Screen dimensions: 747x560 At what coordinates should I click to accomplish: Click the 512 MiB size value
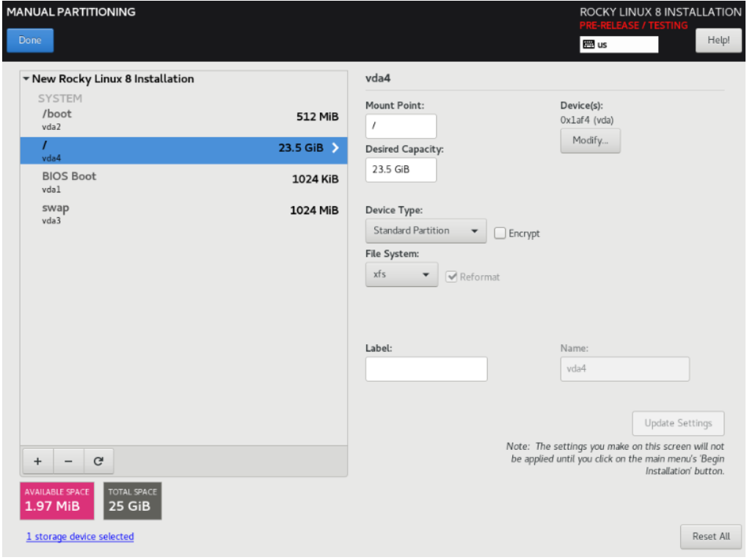317,117
